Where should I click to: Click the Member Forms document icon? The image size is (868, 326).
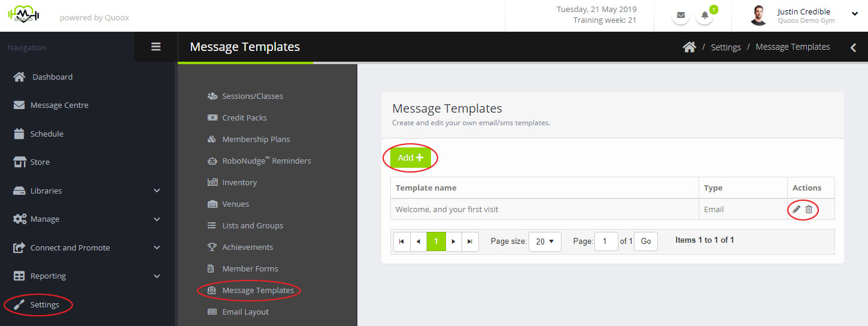(x=211, y=268)
